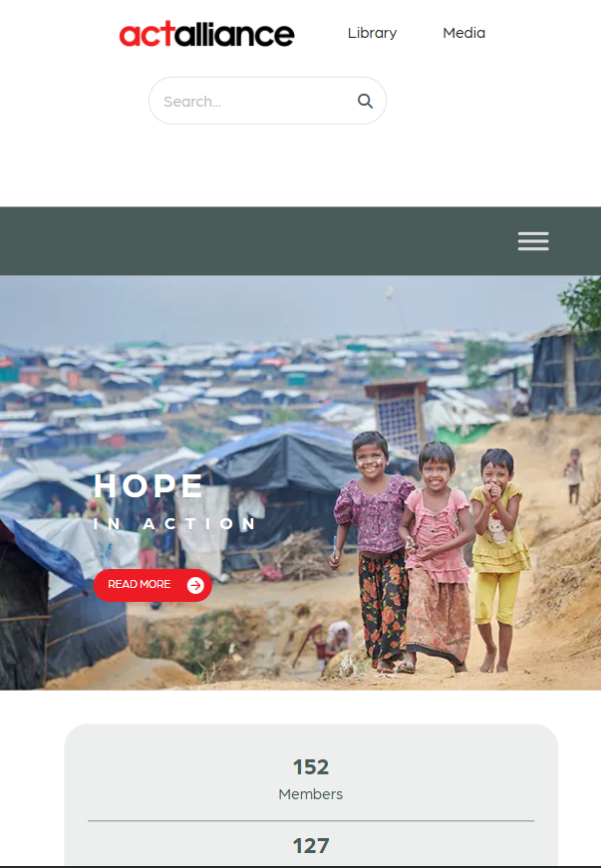The height and width of the screenshot is (868, 601).
Task: Click the HOPE headline text
Action: [149, 486]
